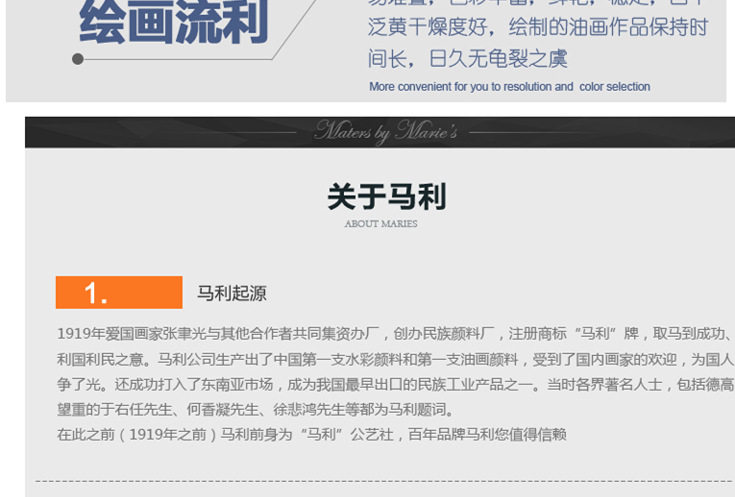The width and height of the screenshot is (735, 497).
Task: Click the line starting '望重的于右任先生'
Action: (255, 410)
